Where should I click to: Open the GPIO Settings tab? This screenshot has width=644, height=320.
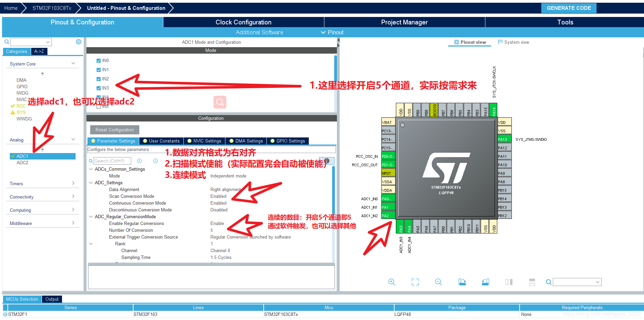tap(288, 141)
